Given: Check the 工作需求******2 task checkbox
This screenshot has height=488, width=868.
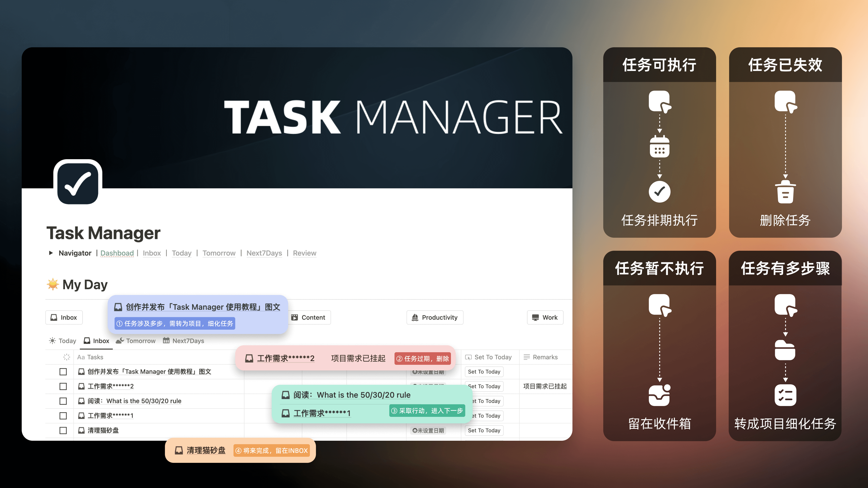Looking at the screenshot, I should (63, 386).
